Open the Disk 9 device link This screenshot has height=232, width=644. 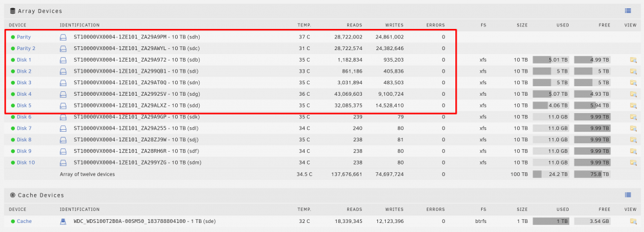click(x=24, y=151)
